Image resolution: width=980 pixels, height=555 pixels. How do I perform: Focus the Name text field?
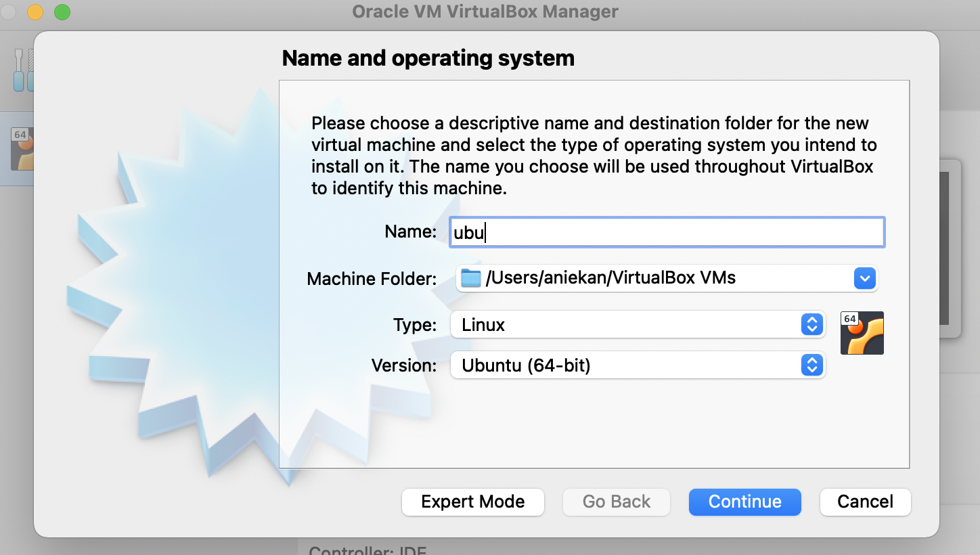pos(667,232)
